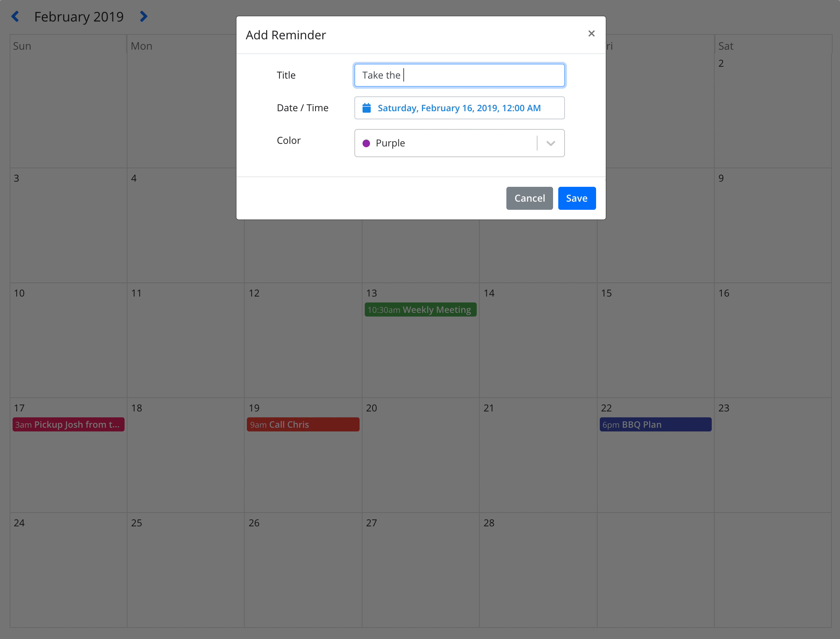840x639 pixels.
Task: Select Saturday February 16 date field
Action: [459, 107]
